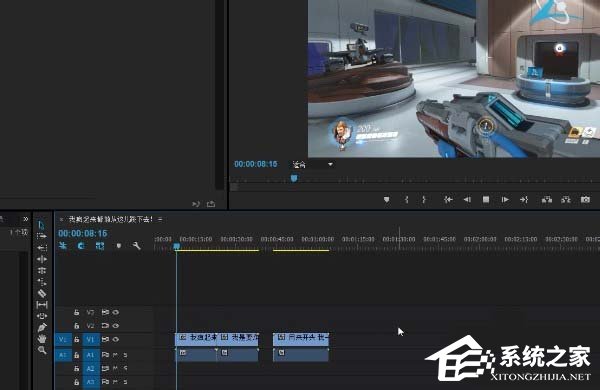The height and width of the screenshot is (390, 600).
Task: Toggle V1 source patching button
Action: [x=63, y=339]
